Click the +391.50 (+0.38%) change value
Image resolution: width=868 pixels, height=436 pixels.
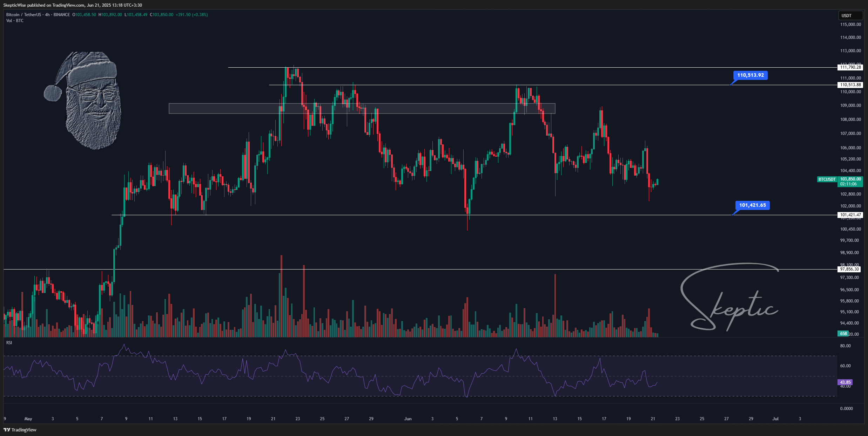[x=192, y=15]
